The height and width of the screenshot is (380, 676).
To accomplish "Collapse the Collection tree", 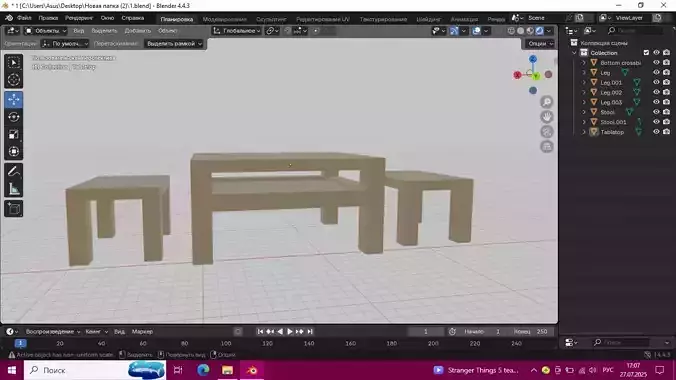I will point(574,53).
